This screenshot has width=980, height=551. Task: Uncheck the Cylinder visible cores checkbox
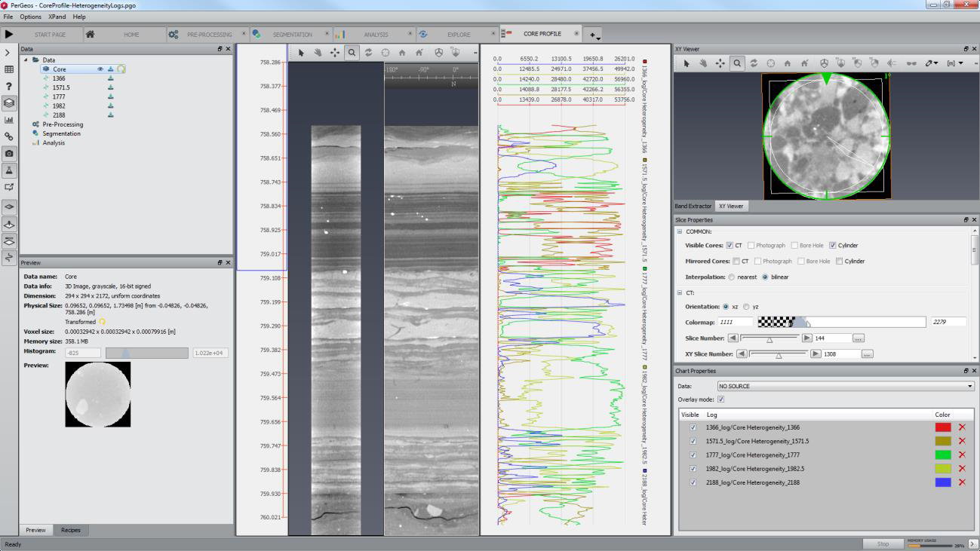pos(833,246)
